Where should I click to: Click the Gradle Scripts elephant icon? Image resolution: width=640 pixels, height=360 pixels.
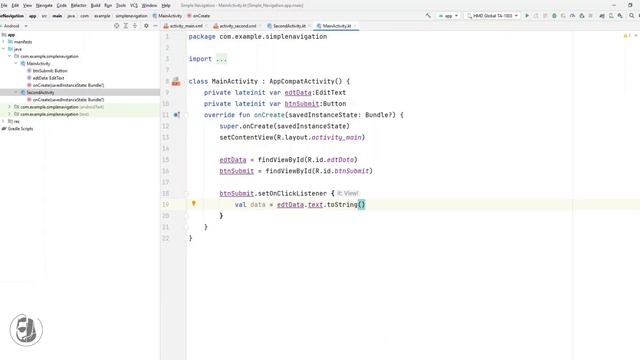coord(4,129)
